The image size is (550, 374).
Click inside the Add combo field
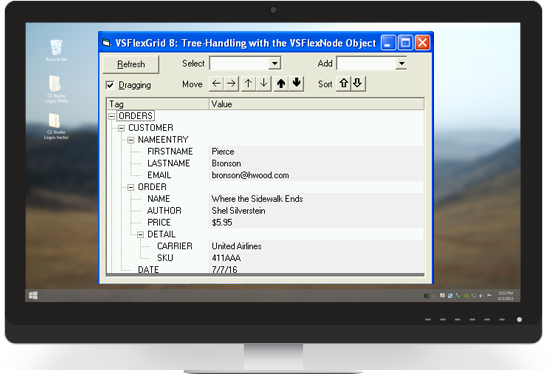[x=366, y=64]
